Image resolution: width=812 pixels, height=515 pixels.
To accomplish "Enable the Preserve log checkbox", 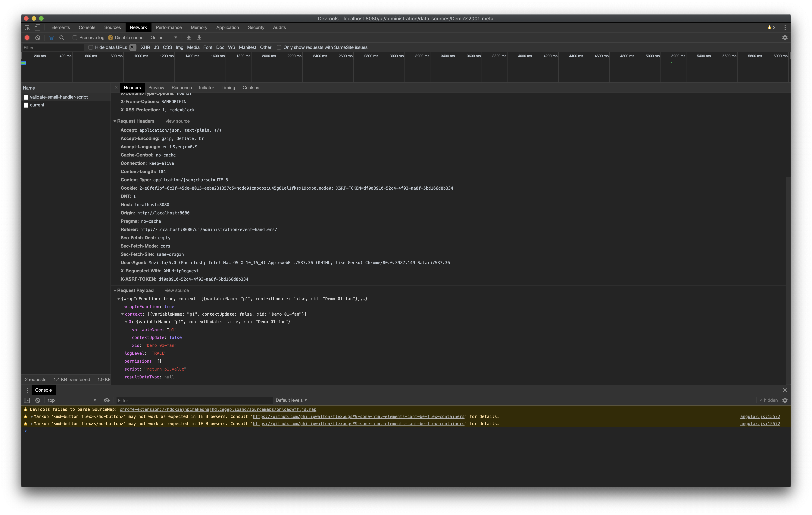I will [x=75, y=38].
